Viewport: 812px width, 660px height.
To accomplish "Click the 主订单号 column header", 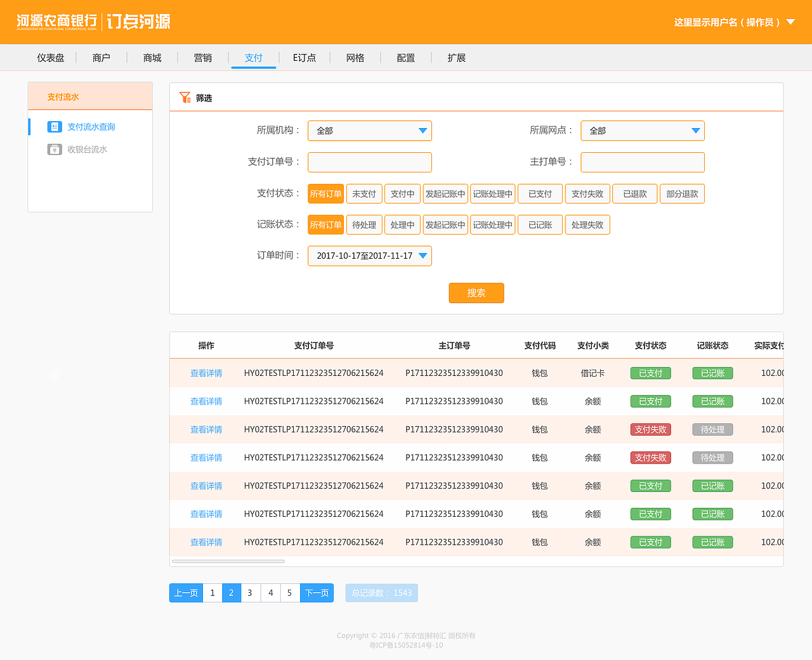I will 454,346.
